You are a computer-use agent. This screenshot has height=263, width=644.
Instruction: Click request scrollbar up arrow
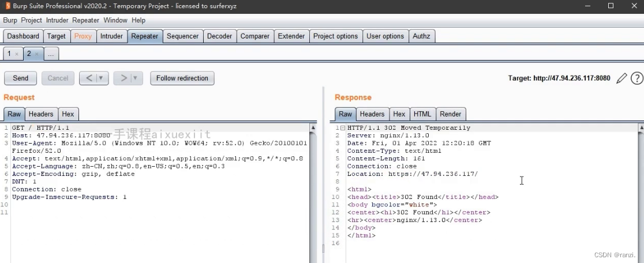coord(313,127)
